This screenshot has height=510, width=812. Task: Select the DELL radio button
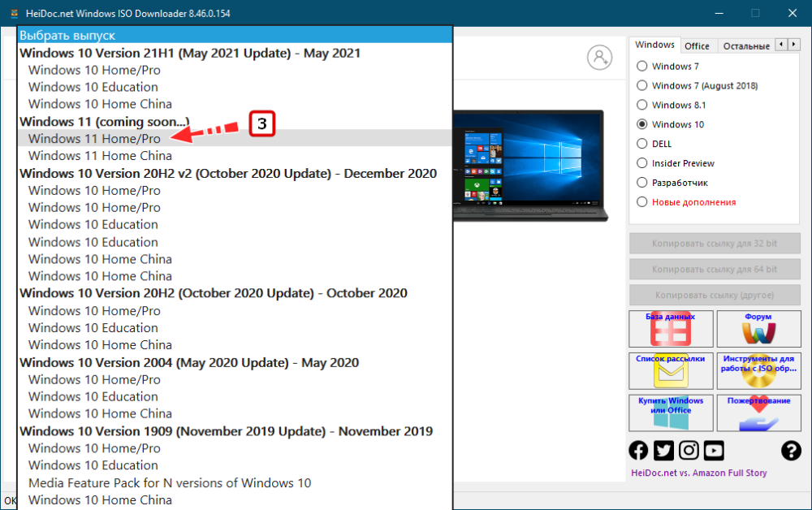click(x=642, y=144)
